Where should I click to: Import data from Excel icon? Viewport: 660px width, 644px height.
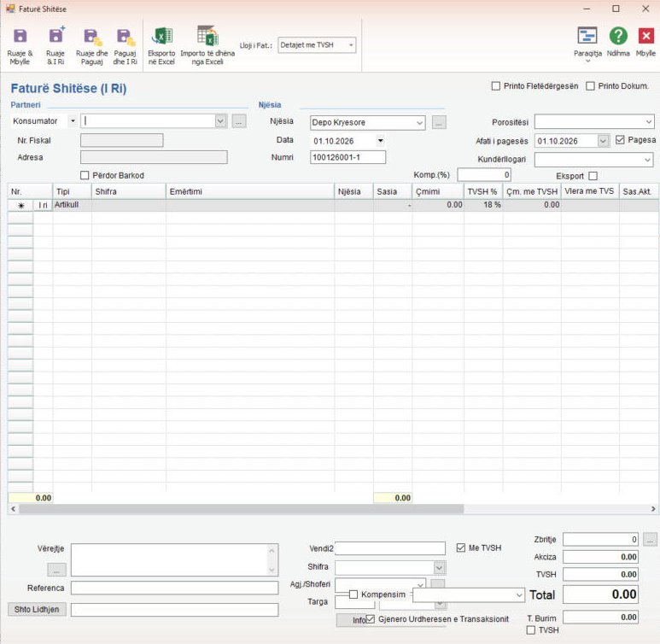(207, 35)
